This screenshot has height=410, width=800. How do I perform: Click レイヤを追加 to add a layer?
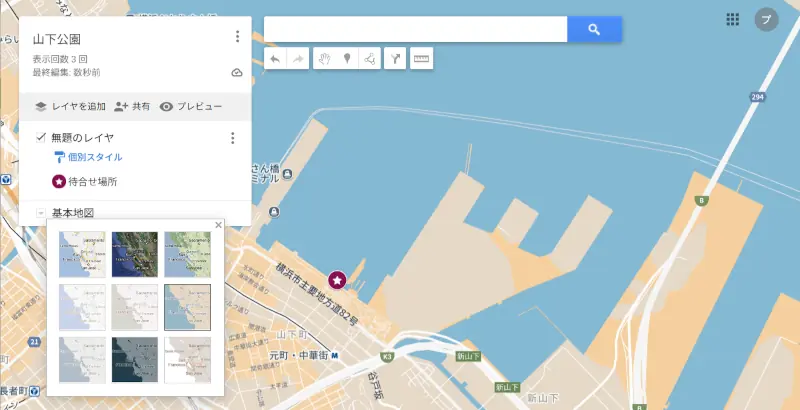(x=70, y=106)
